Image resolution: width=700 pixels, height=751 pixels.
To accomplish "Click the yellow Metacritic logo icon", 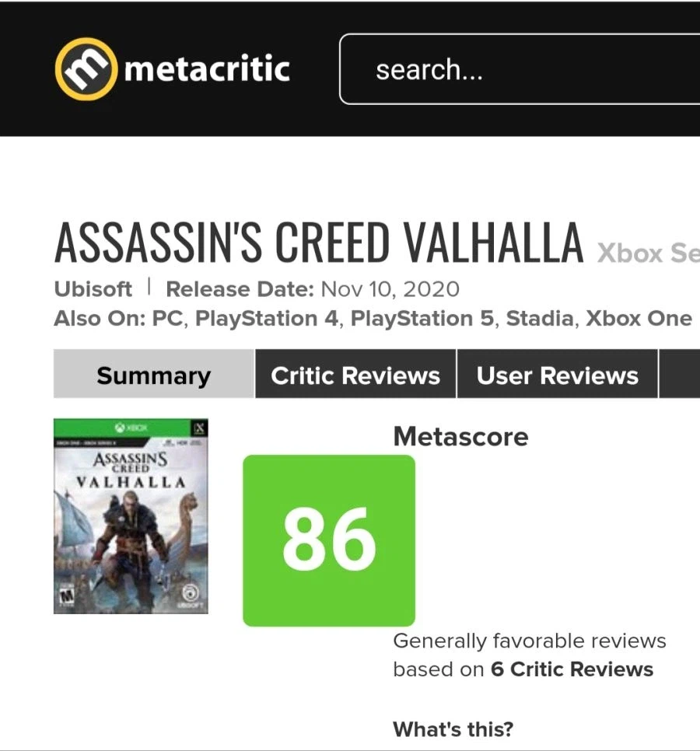I will [86, 69].
